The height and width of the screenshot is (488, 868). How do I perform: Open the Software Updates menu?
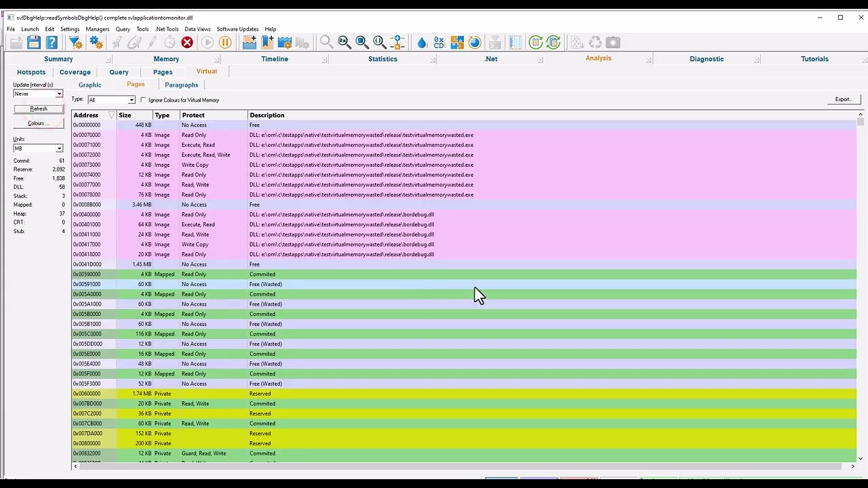click(237, 29)
